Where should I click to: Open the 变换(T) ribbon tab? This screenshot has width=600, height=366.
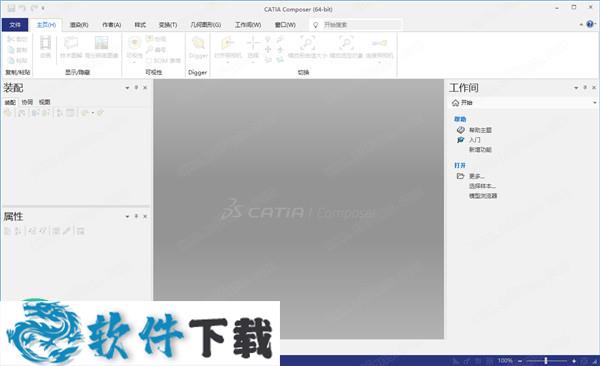(168, 25)
